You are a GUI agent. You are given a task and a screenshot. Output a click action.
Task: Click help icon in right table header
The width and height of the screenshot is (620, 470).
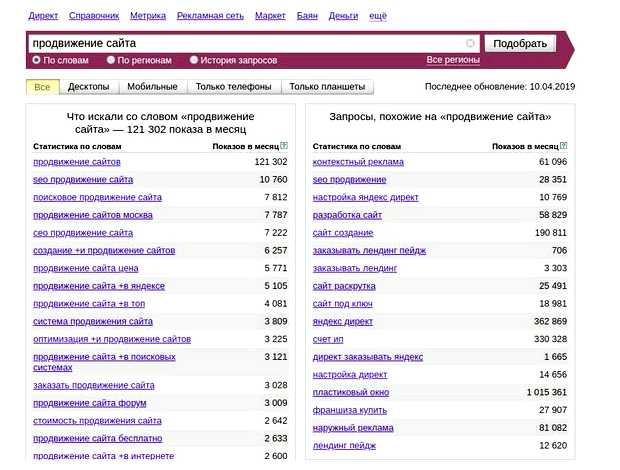coord(564,146)
